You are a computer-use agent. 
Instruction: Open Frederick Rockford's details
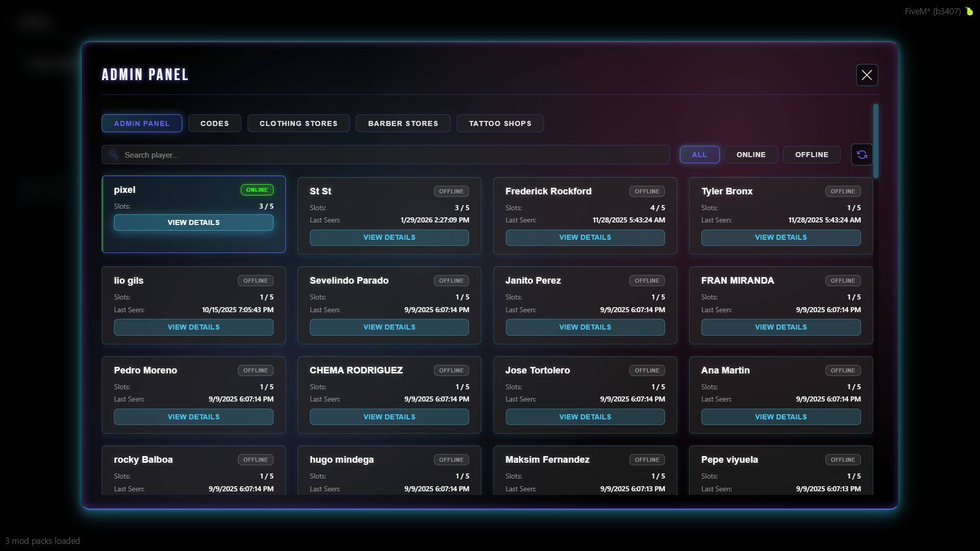585,238
